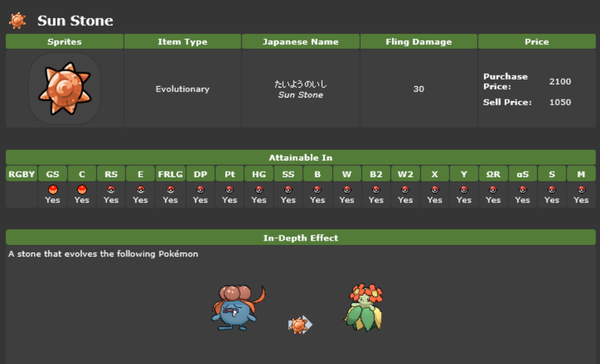Click the Sun Stone page title
The image size is (600, 364).
point(76,21)
